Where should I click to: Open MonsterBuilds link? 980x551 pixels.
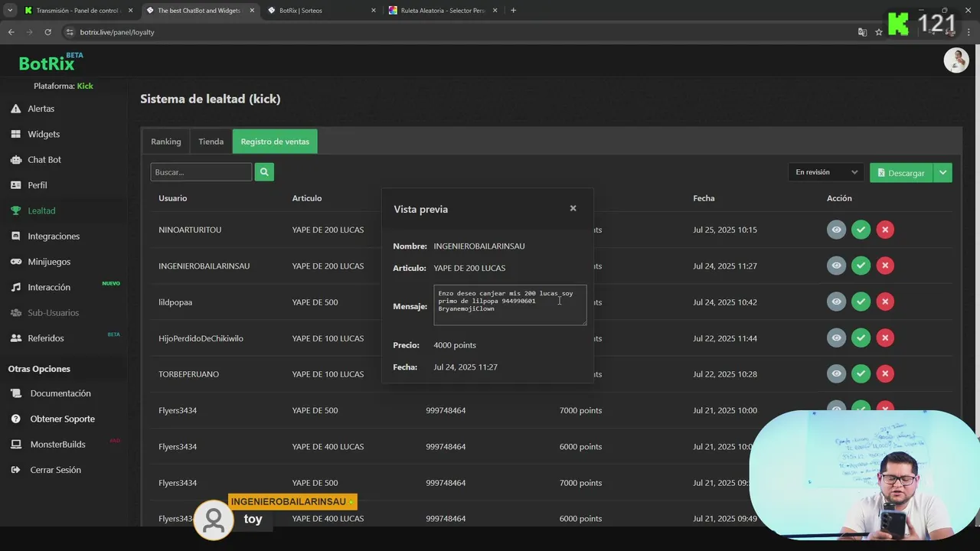coord(57,445)
